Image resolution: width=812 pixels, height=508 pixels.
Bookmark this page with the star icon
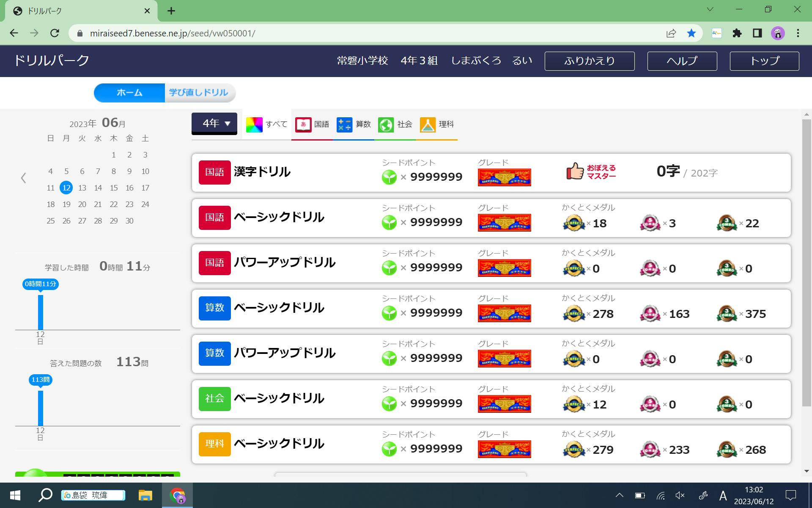(x=691, y=33)
